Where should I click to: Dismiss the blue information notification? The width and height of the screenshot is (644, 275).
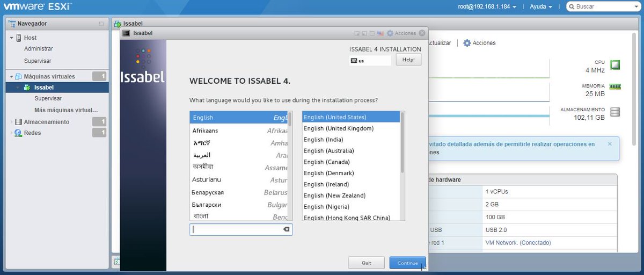click(610, 144)
